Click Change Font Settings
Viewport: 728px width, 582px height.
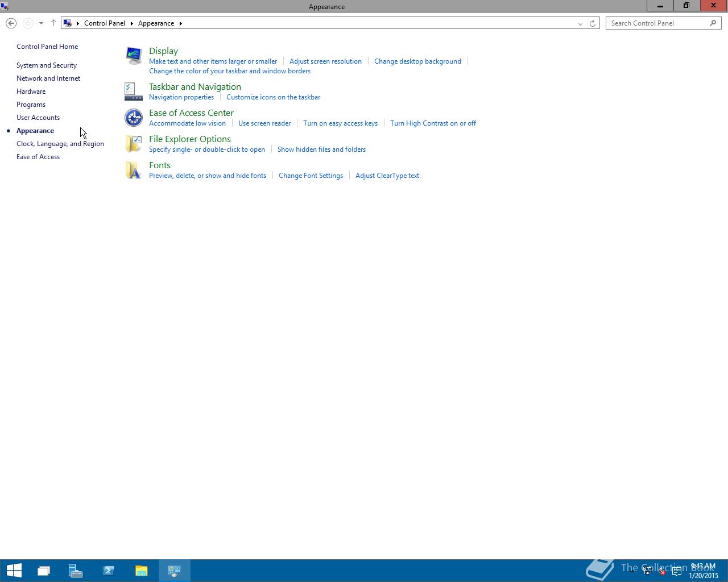click(x=311, y=176)
